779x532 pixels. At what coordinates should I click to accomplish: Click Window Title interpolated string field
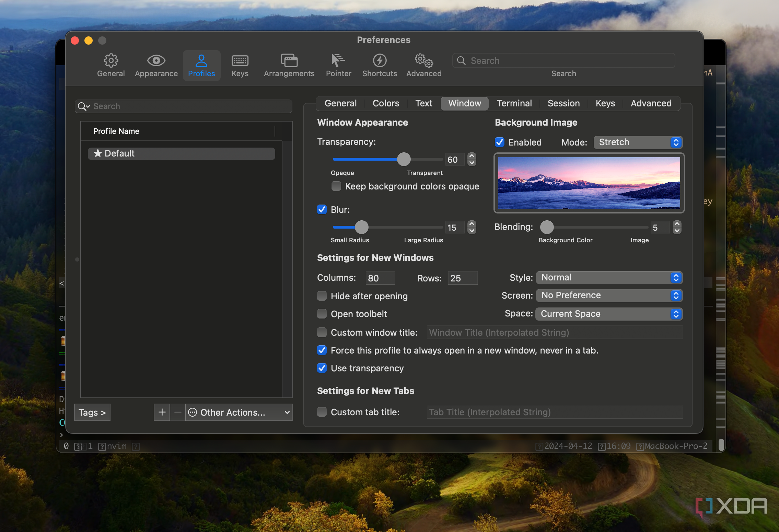pos(555,333)
